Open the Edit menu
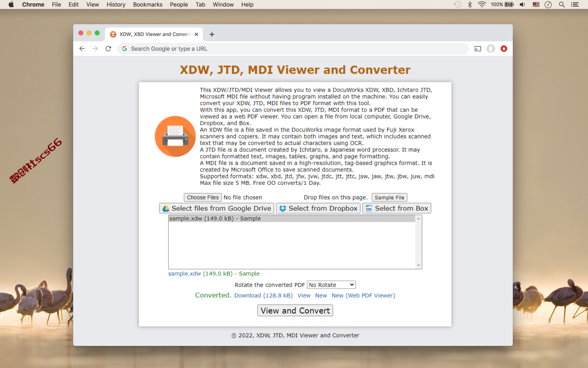 pos(73,5)
